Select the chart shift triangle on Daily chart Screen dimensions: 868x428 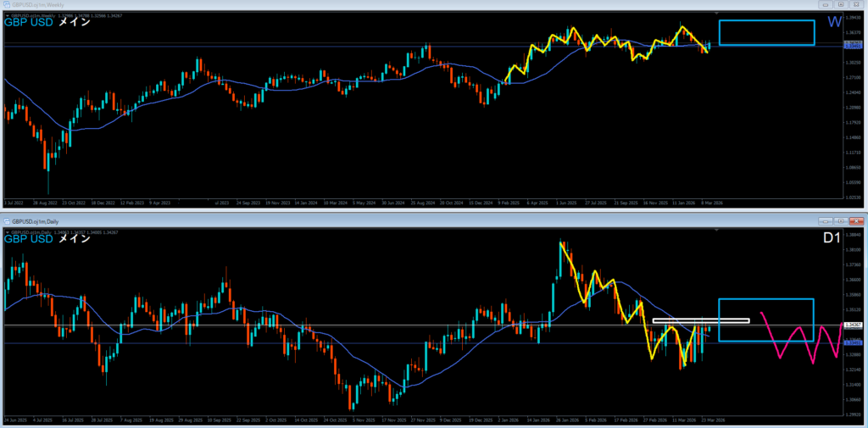coord(717,230)
